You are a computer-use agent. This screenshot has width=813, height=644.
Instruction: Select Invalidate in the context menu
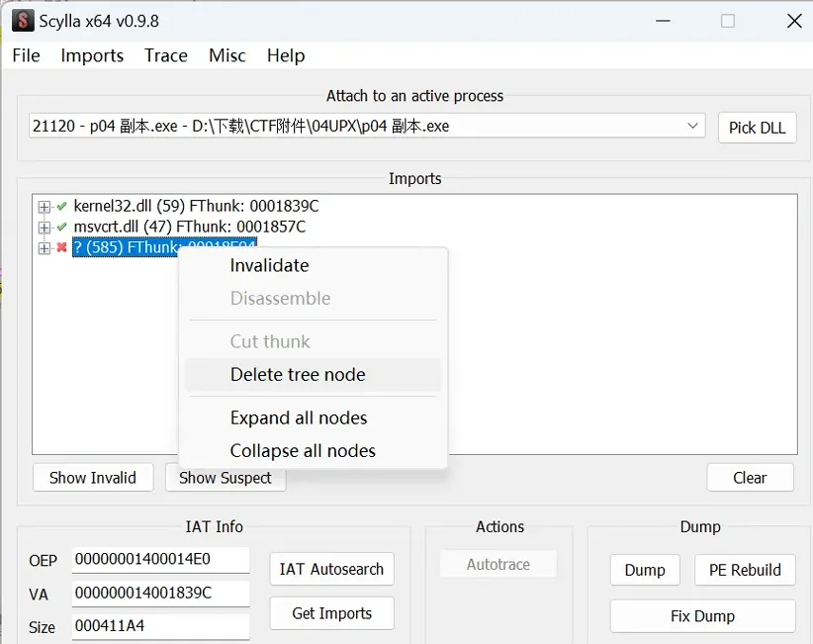point(269,265)
